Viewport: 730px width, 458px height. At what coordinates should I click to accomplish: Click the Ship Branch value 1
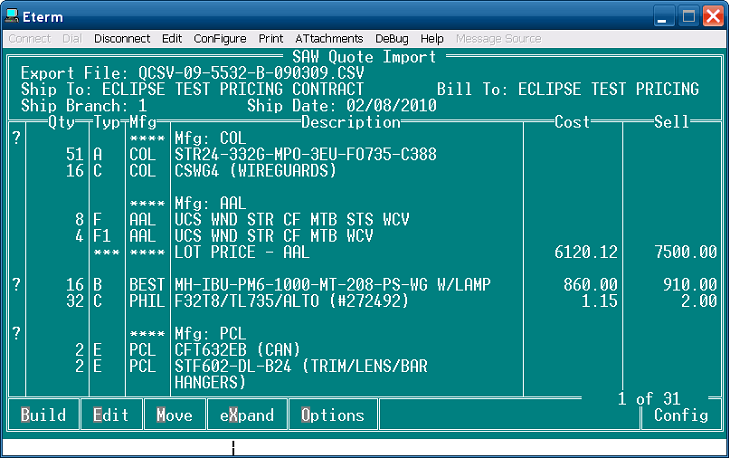[x=142, y=106]
